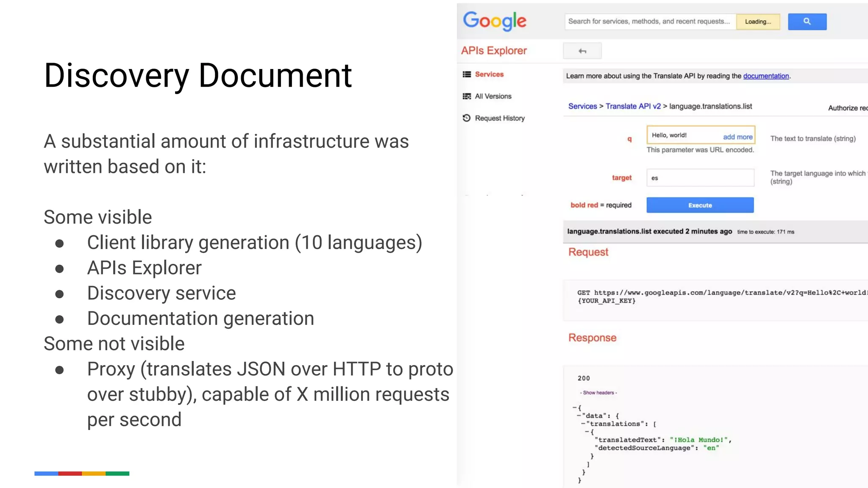Click the Show headers link
Image resolution: width=868 pixels, height=488 pixels.
pyautogui.click(x=598, y=393)
